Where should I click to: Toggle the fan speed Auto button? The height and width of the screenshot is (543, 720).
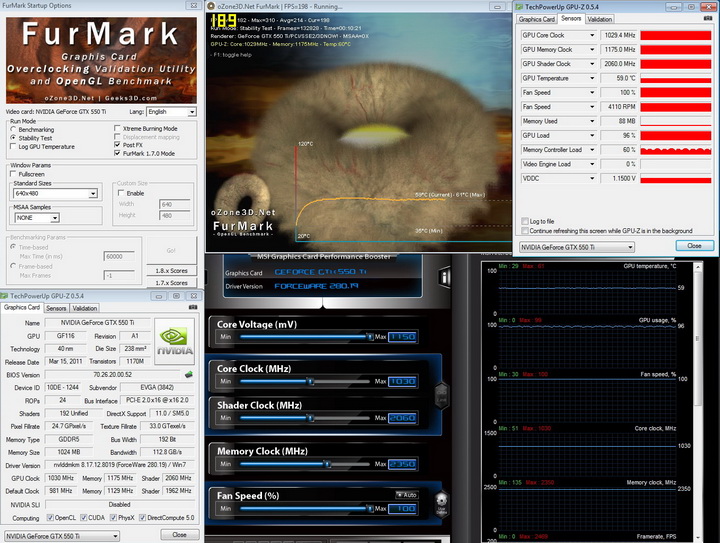[x=405, y=494]
